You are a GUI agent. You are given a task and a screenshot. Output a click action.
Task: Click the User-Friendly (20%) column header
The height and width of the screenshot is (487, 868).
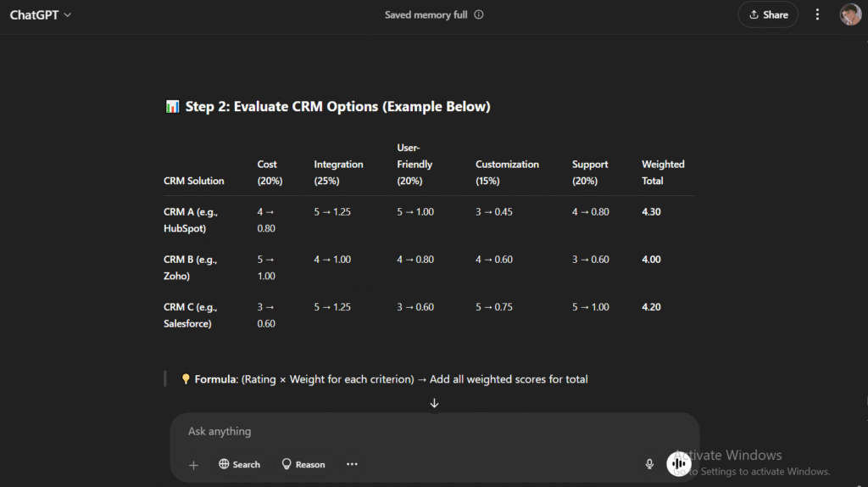tap(415, 164)
